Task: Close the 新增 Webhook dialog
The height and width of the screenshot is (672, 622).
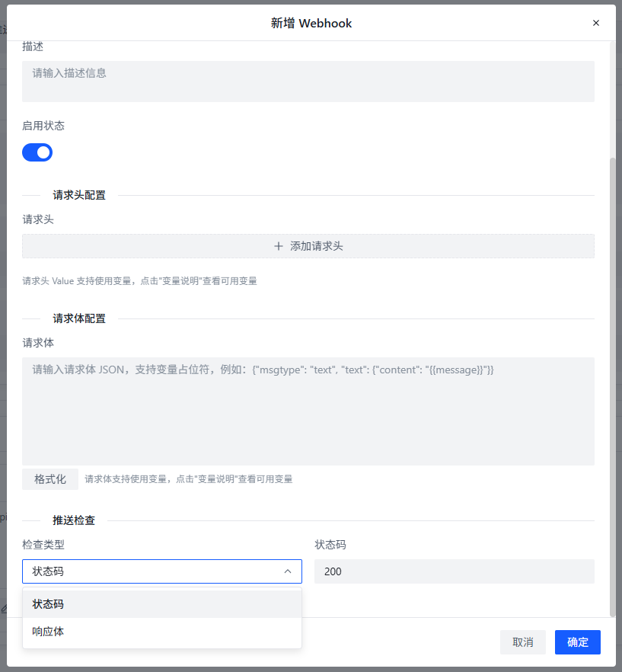Action: pos(596,23)
